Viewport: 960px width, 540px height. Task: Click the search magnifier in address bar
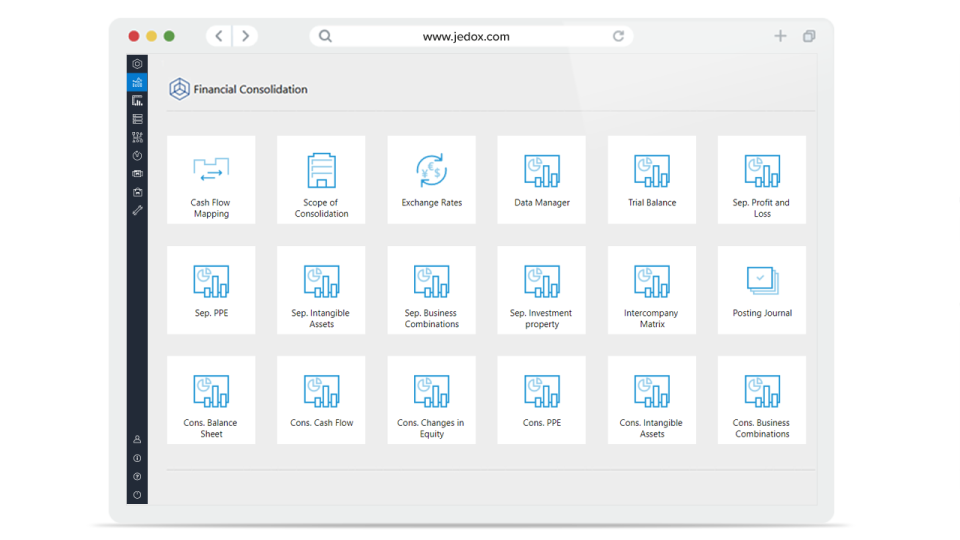point(325,36)
